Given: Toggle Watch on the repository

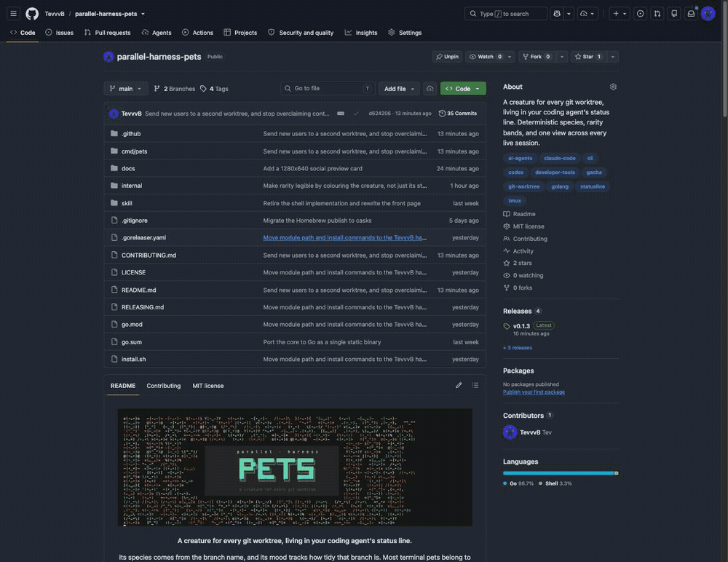Looking at the screenshot, I should pyautogui.click(x=485, y=57).
